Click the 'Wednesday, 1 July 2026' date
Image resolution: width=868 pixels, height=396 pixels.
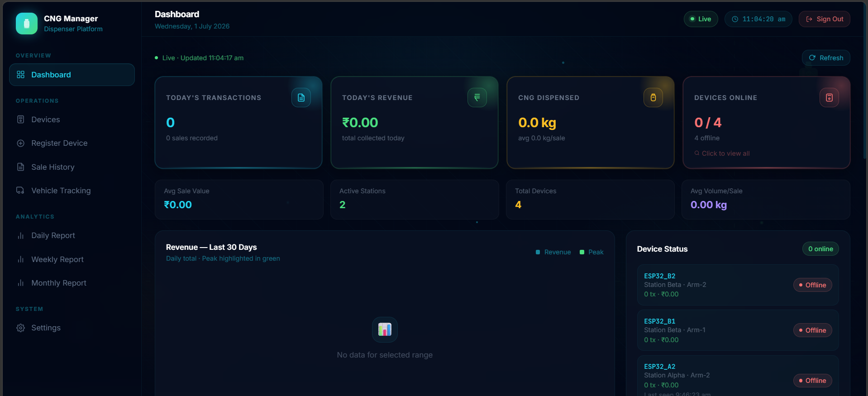point(192,26)
